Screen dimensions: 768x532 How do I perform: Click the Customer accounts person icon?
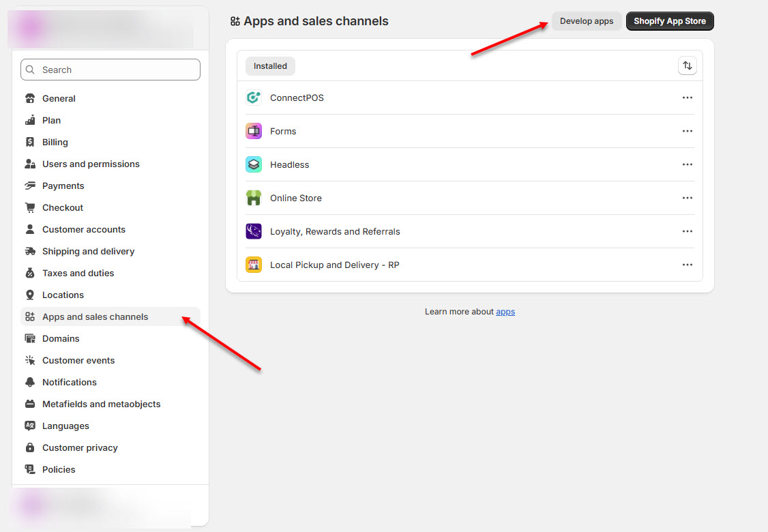tap(30, 229)
